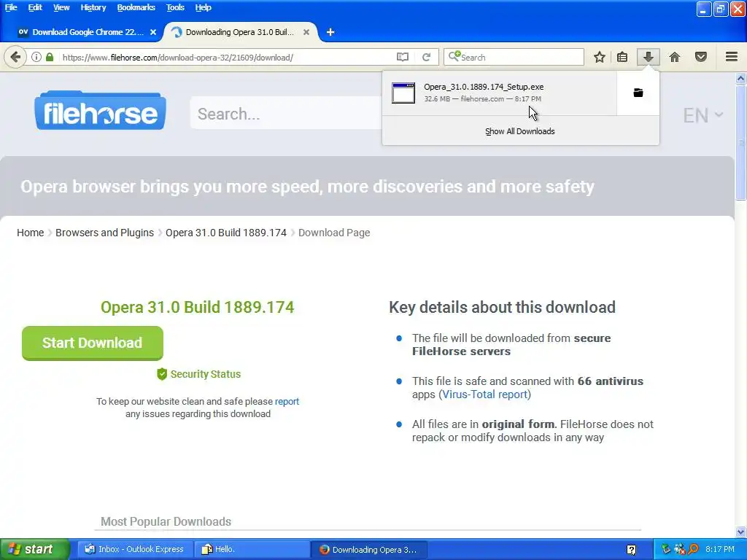Open the History menu
Image resolution: width=747 pixels, height=560 pixels.
tap(93, 7)
